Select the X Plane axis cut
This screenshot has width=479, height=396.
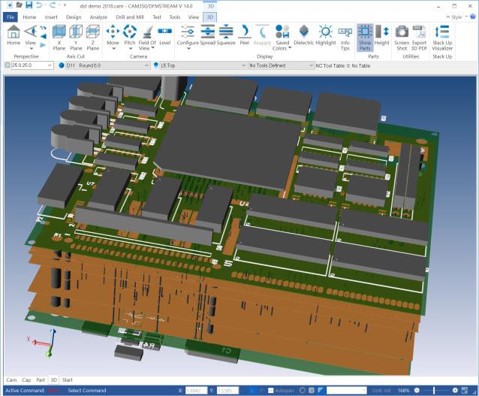point(59,38)
